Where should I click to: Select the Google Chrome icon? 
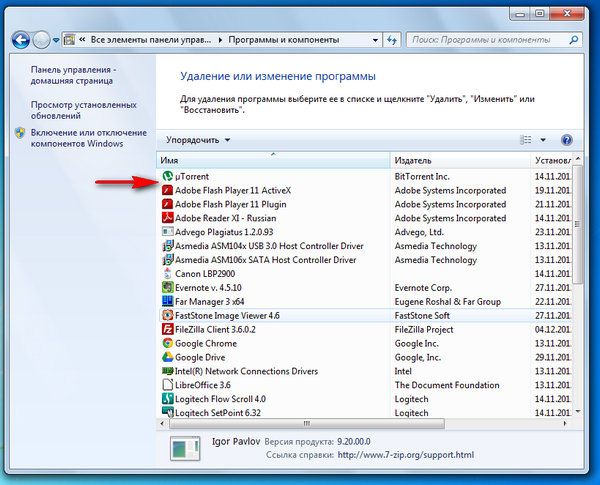(167, 343)
